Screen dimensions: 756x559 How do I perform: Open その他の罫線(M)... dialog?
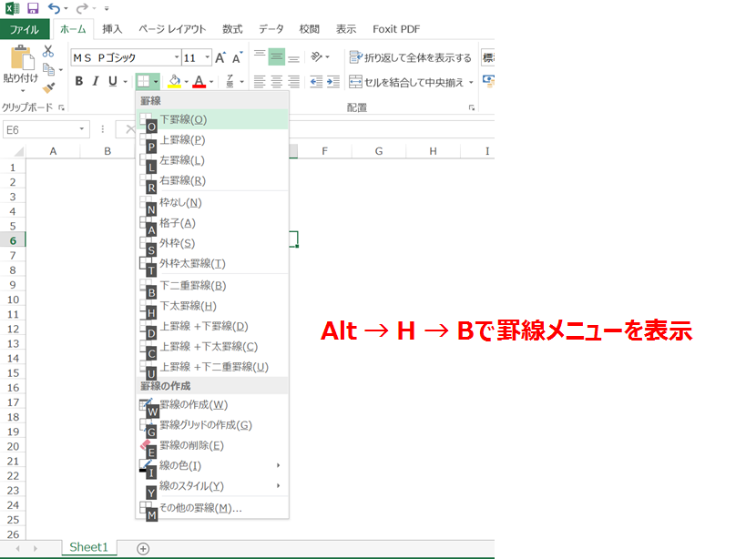(212, 507)
